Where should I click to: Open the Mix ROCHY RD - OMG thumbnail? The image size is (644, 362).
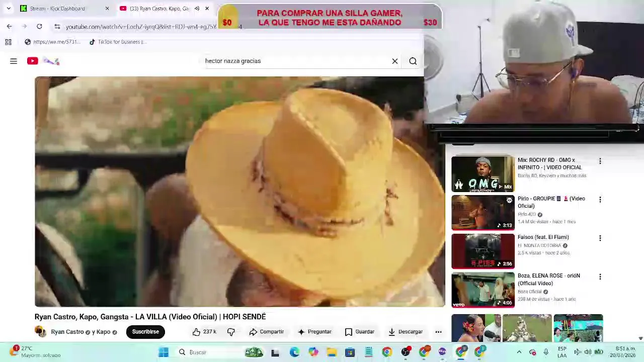(x=483, y=174)
